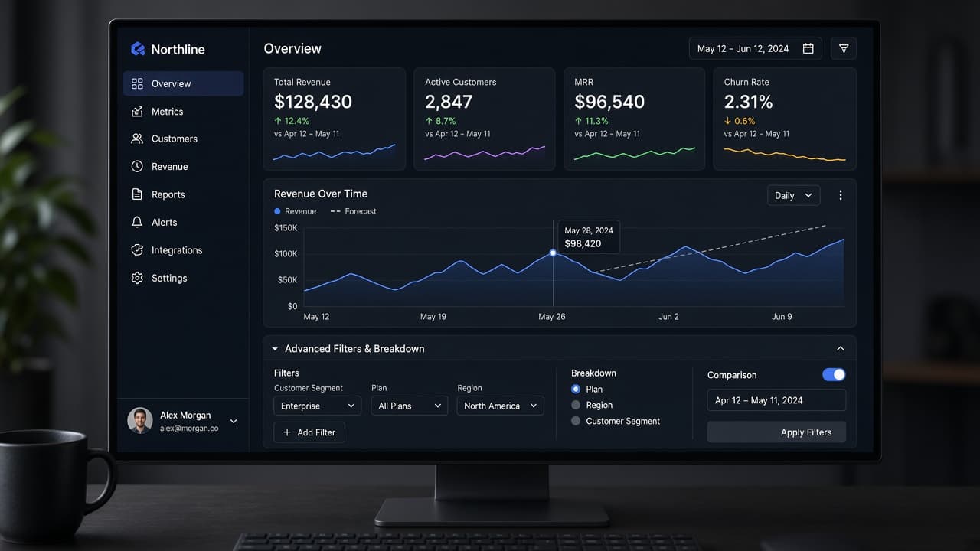Click the plus icon on Add Filter

point(287,432)
